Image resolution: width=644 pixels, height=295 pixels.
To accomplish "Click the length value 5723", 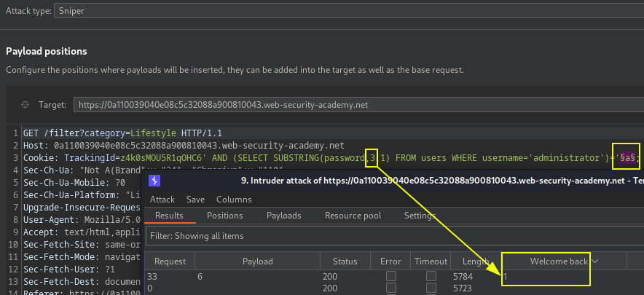I will click(x=463, y=288).
